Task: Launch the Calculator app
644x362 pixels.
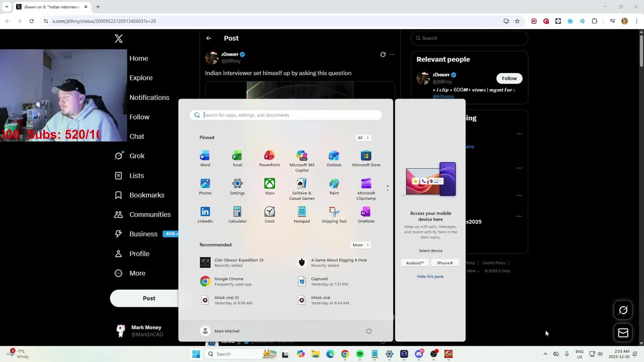Action: pos(237,215)
